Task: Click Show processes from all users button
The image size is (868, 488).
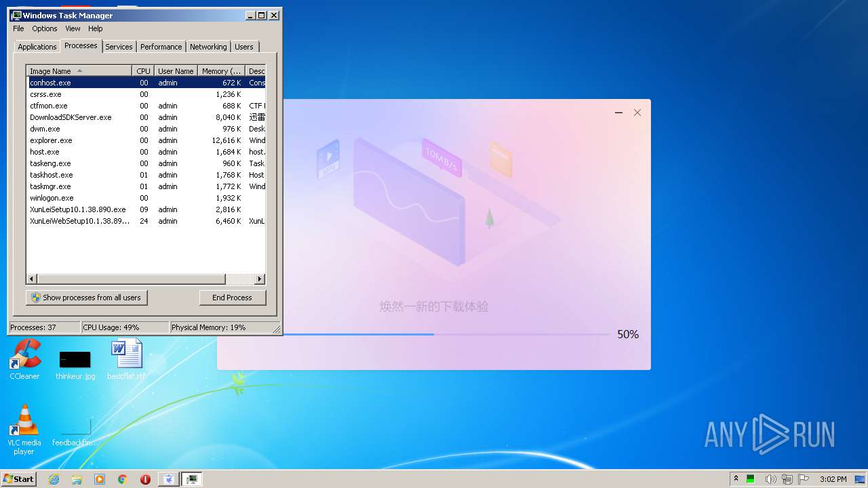Action: 86,298
